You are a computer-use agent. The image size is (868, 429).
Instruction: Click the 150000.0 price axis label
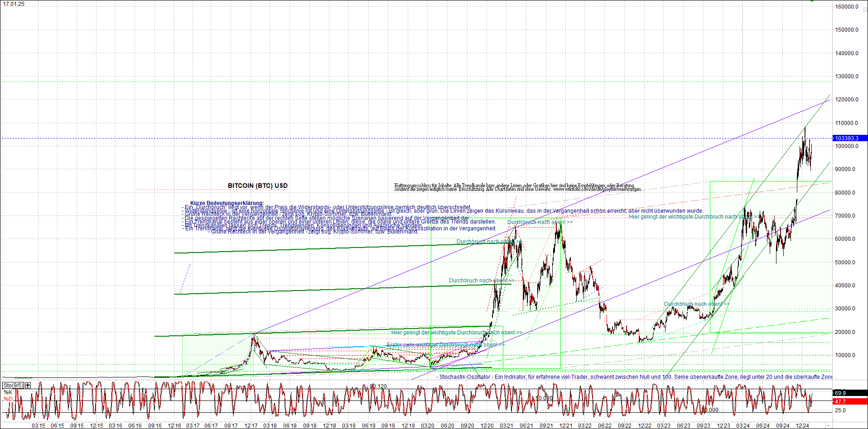[x=847, y=30]
